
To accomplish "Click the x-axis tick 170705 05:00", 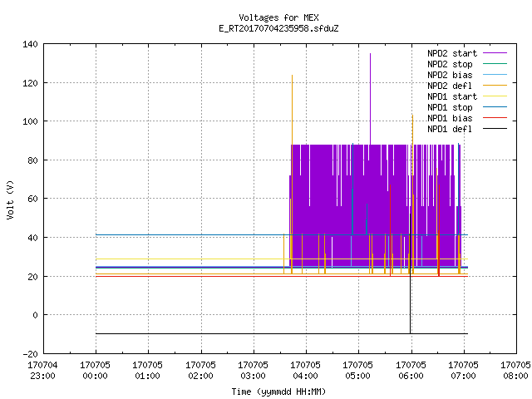I will (x=358, y=371).
